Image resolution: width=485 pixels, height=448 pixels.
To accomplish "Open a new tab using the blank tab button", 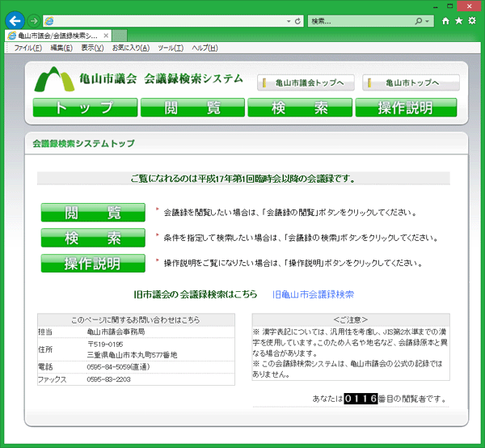I will [x=120, y=36].
